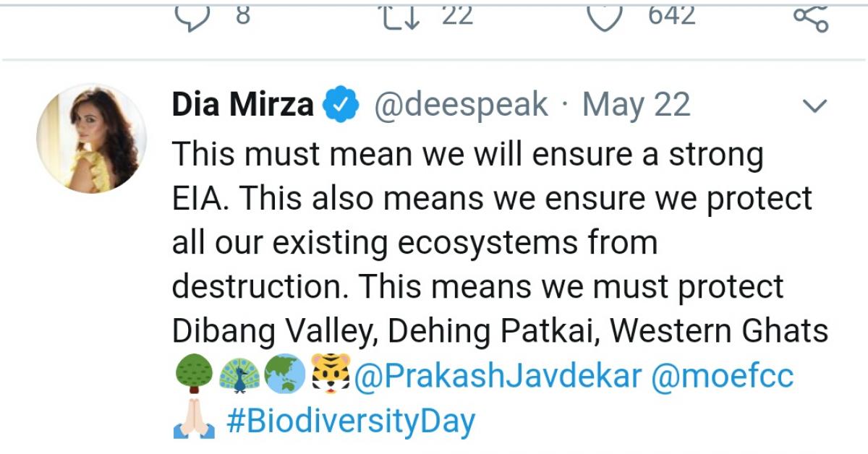Open the @PrakashJavdekar mention

(x=496, y=377)
